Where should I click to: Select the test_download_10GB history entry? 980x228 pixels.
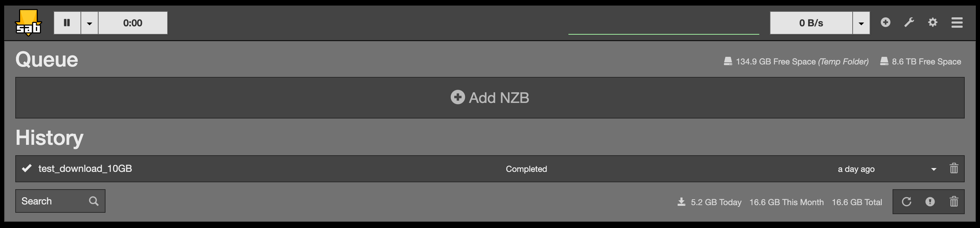[85, 168]
